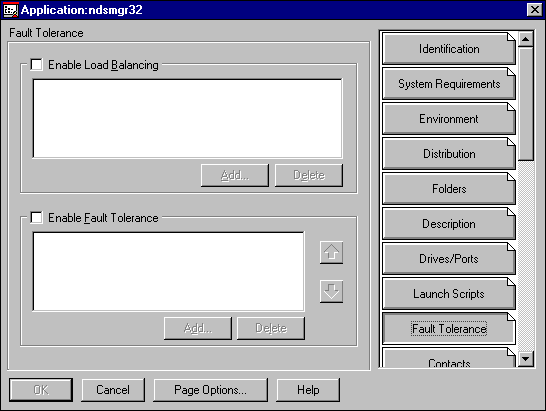
Task: Show the Folders page
Action: (x=448, y=189)
